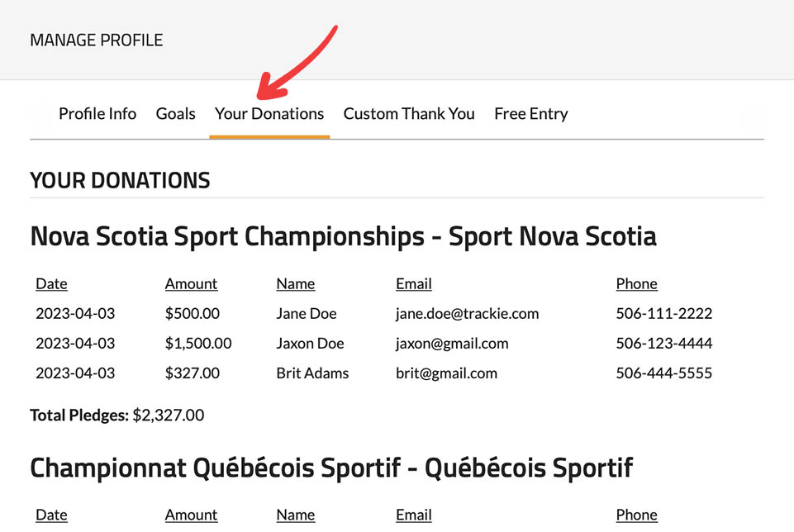This screenshot has height=532, width=794.
Task: Click jaxon@gmail.com email address
Action: tap(452, 344)
